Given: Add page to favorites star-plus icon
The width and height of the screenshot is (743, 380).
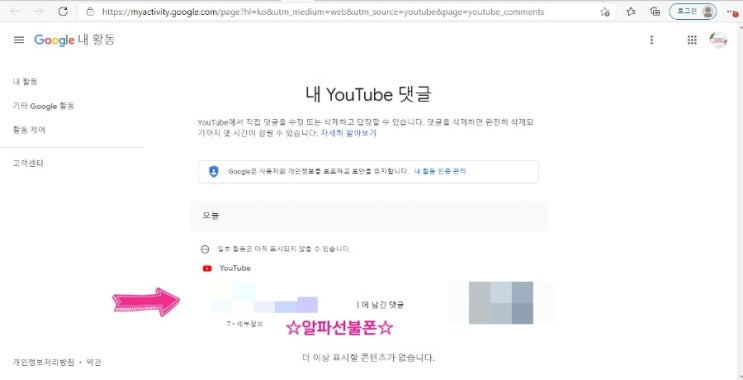Looking at the screenshot, I should pos(605,12).
